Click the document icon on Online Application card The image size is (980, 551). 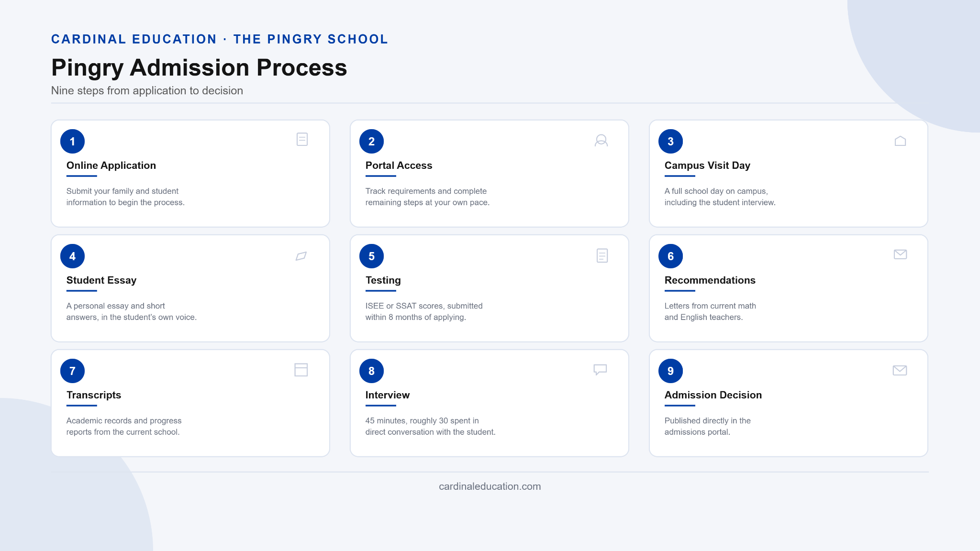[302, 139]
